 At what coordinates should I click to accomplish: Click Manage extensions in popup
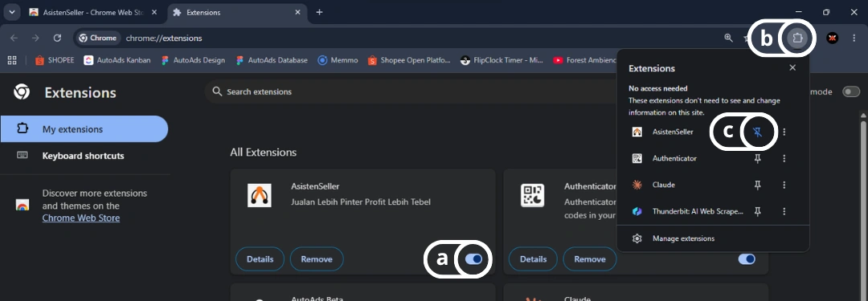[x=713, y=238]
